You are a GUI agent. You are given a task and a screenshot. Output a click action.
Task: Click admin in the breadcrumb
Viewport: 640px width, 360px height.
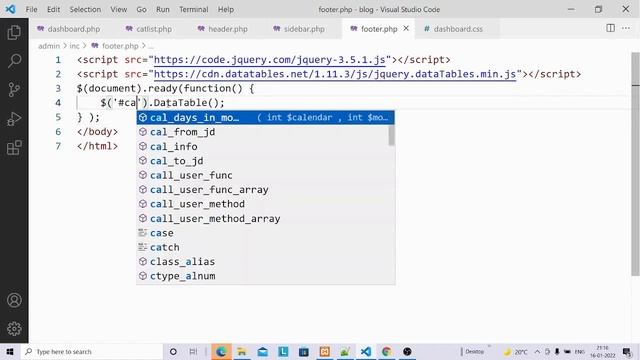coord(49,46)
